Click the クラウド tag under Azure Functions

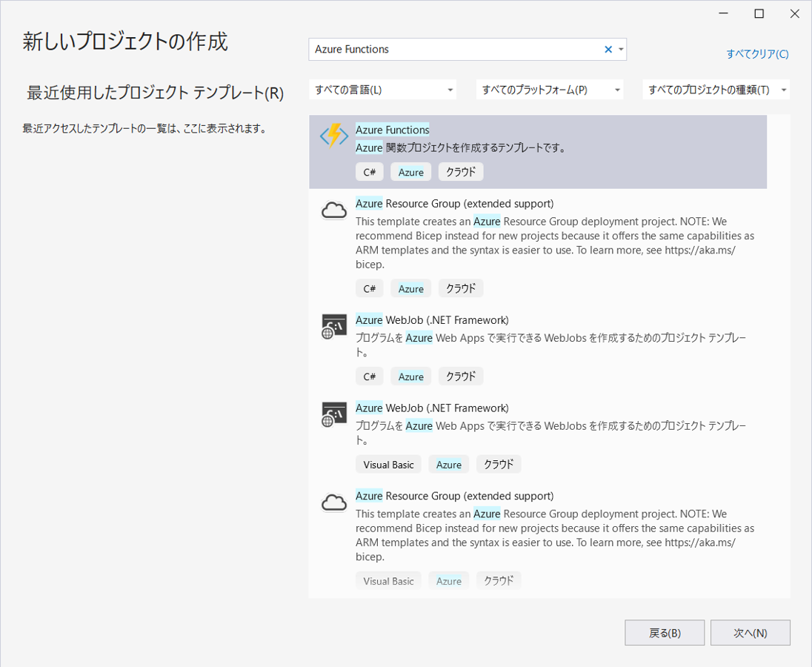click(461, 172)
